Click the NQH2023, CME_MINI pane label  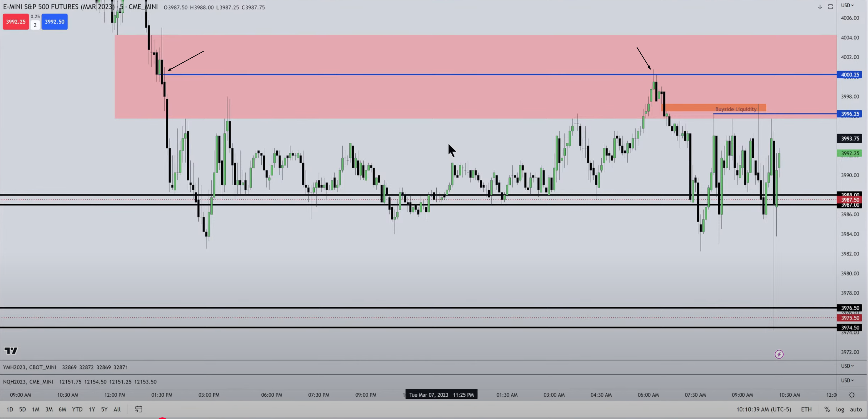[x=28, y=382]
